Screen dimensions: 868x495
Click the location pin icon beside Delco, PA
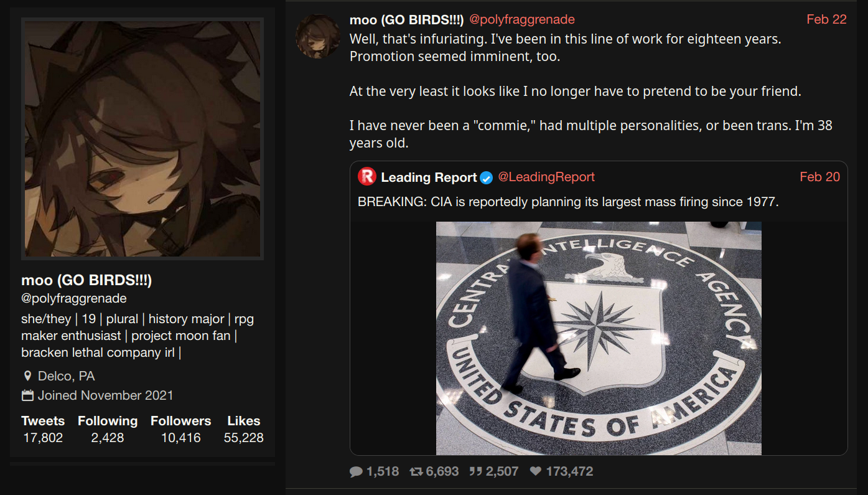point(27,376)
